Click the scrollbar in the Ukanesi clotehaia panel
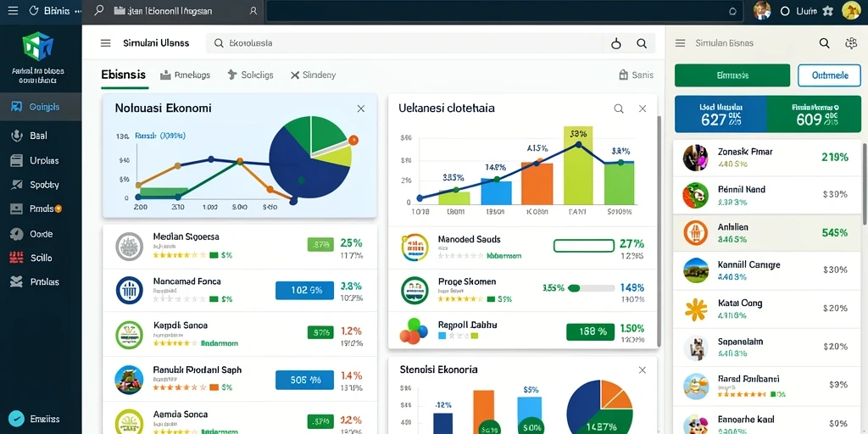 click(x=659, y=231)
